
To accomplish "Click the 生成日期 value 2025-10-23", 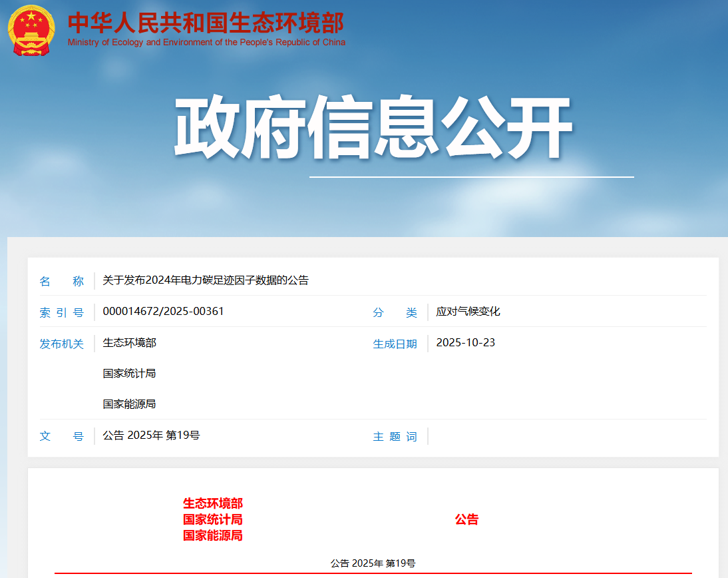I will [x=465, y=343].
